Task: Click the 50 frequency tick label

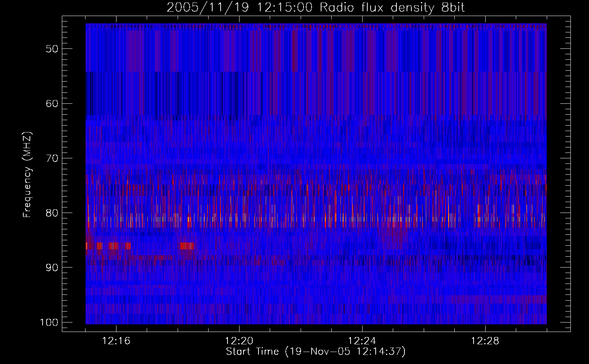Action: coord(52,49)
